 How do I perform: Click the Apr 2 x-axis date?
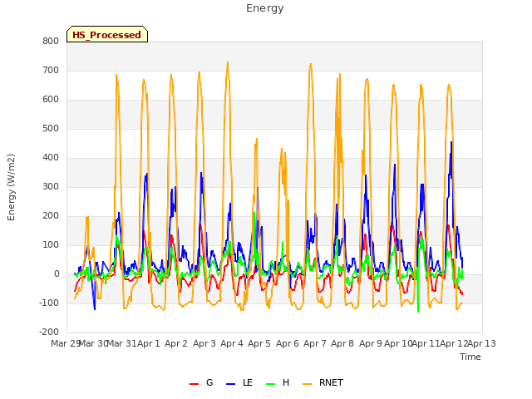point(176,343)
